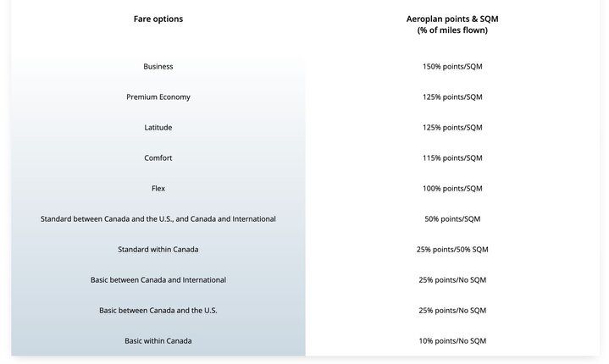This screenshot has width=609, height=364.
Task: Select the Premium Economy fare label
Action: [158, 97]
